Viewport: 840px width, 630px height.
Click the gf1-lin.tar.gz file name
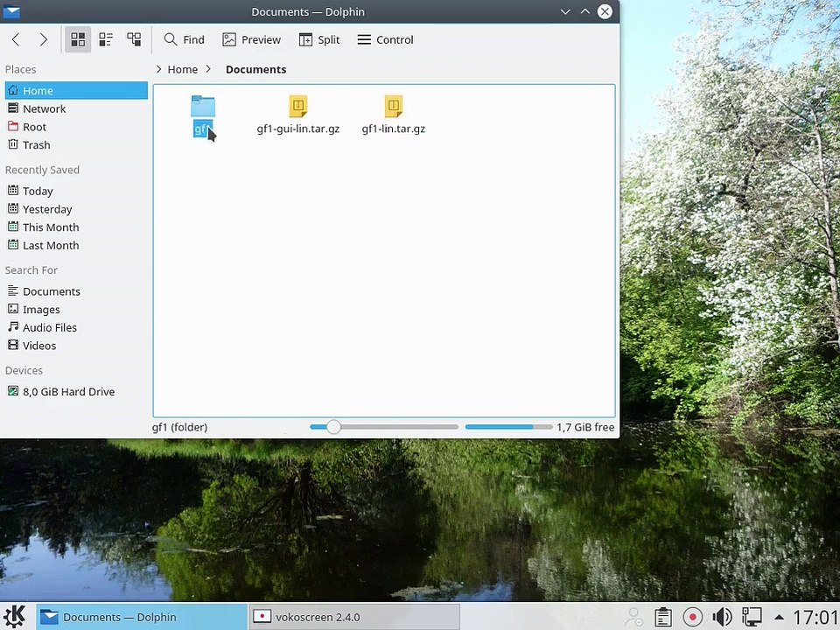(394, 129)
